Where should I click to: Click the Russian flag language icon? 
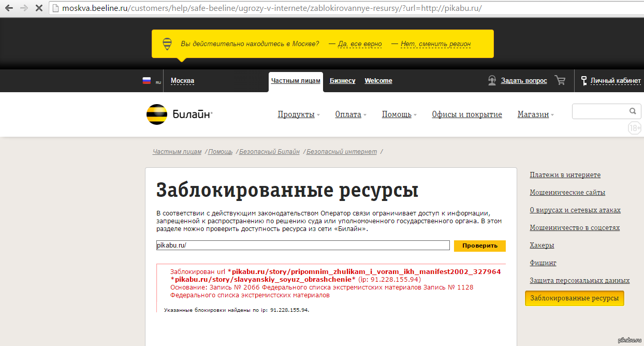click(147, 80)
